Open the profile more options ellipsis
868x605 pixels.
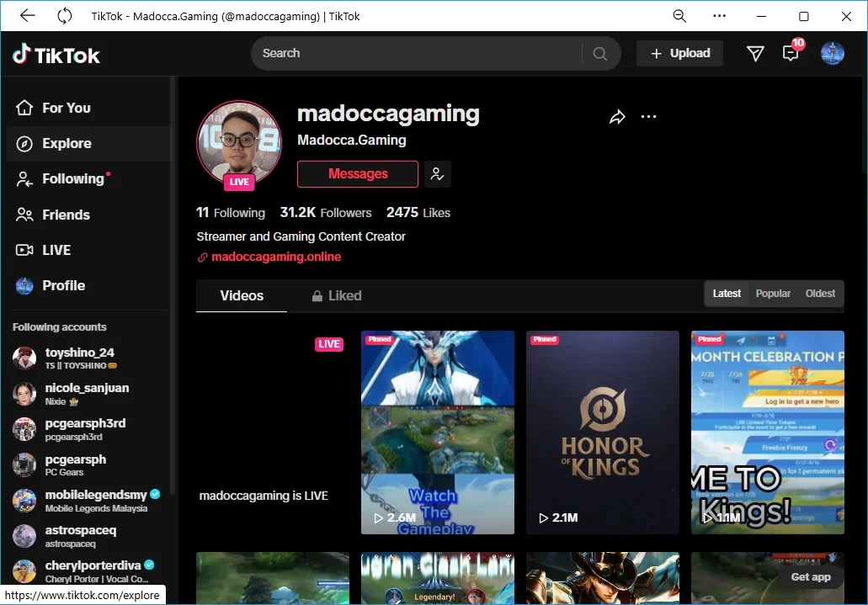click(x=648, y=117)
